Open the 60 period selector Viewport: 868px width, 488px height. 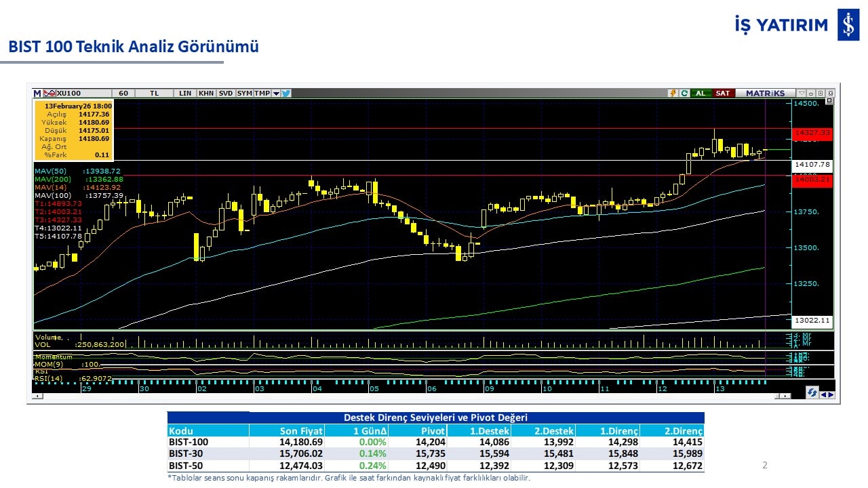(123, 94)
